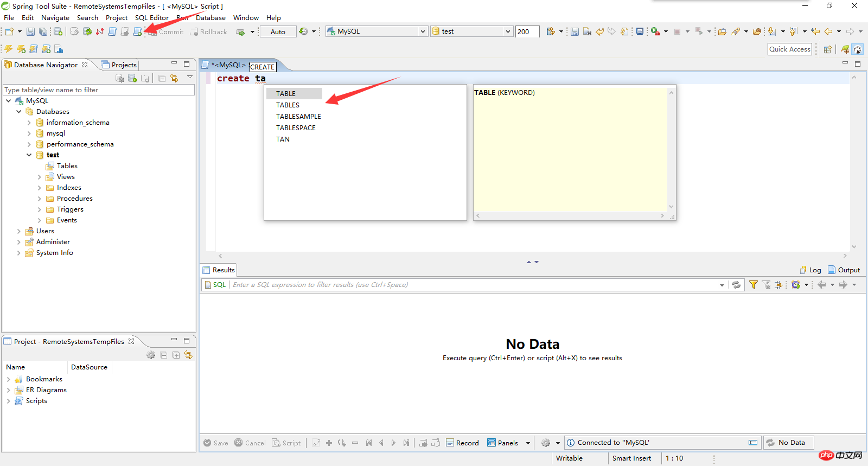Choose TAN autocomplete suggestion
The height and width of the screenshot is (466, 868).
coord(283,139)
